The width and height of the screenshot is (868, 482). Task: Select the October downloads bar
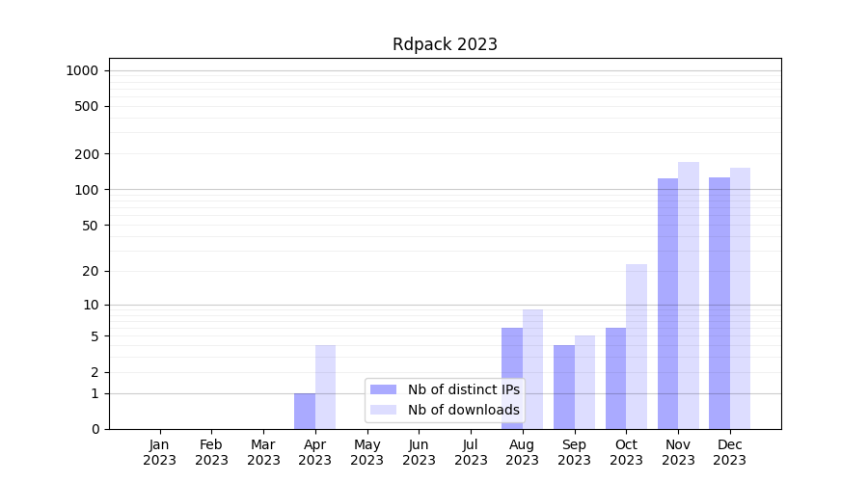(637, 347)
